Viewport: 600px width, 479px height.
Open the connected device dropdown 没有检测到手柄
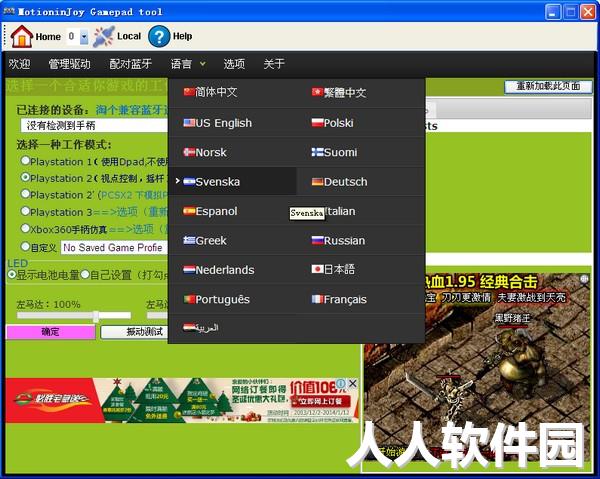click(94, 125)
